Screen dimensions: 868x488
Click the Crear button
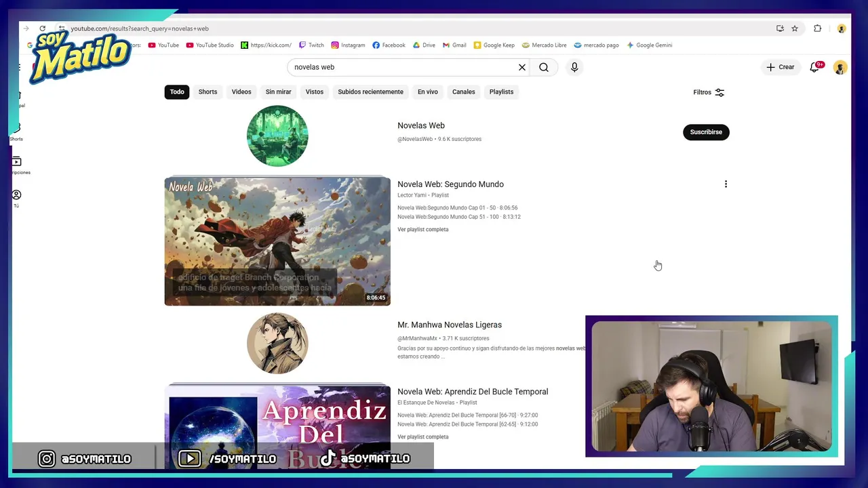pyautogui.click(x=781, y=67)
